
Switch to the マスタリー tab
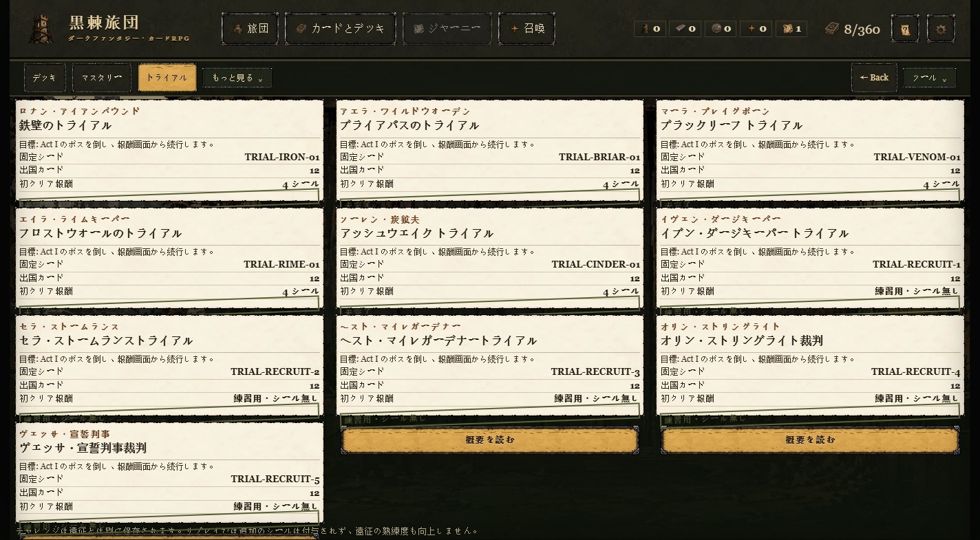[102, 78]
